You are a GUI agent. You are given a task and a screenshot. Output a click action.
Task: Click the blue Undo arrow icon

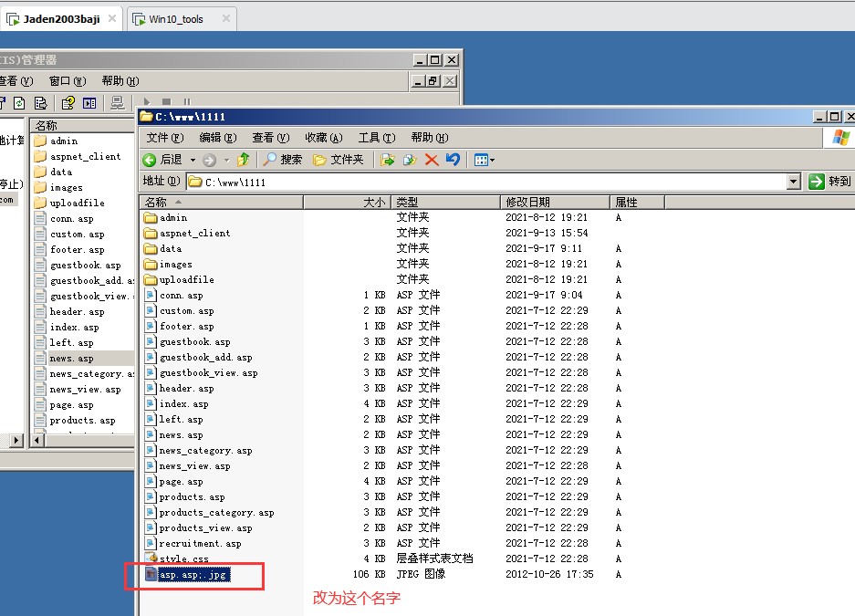(x=453, y=160)
